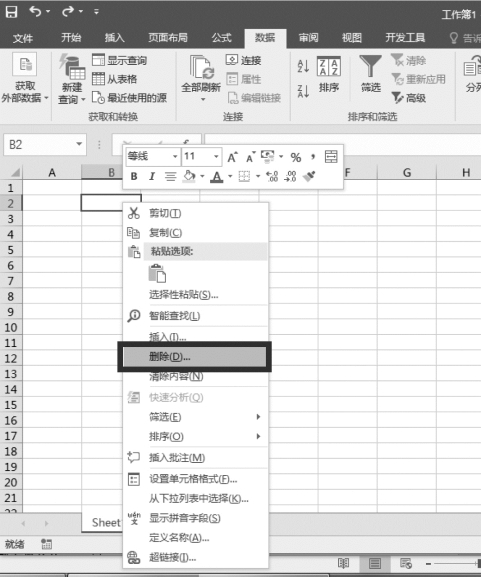Expand the Name Box dropdown arrow

[x=79, y=144]
